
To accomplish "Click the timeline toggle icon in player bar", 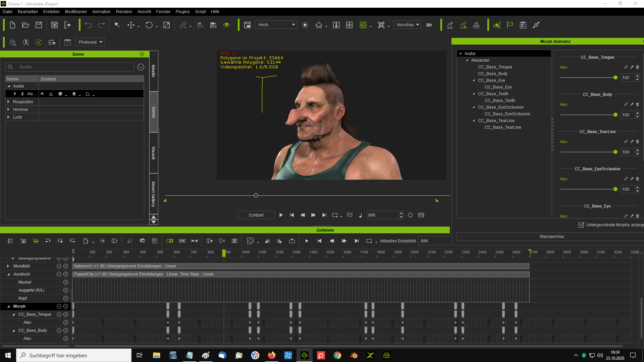I will [421, 215].
